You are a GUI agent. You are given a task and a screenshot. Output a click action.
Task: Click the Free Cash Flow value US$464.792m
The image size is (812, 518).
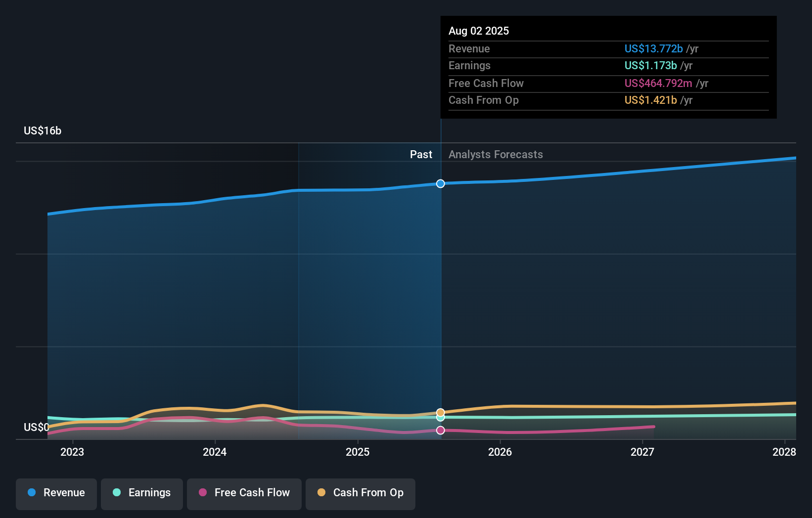click(658, 83)
